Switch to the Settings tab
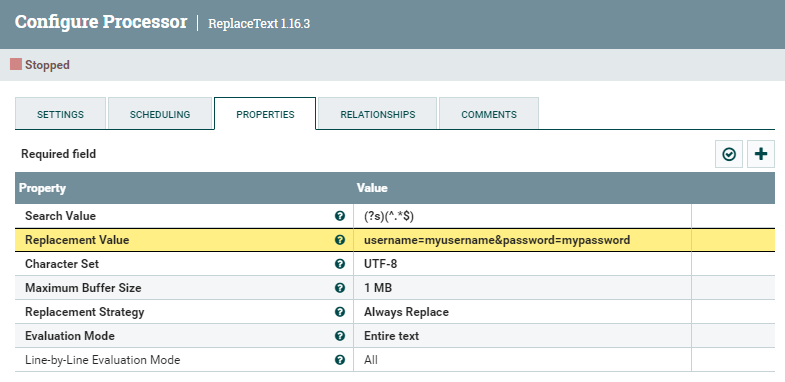 click(x=61, y=114)
